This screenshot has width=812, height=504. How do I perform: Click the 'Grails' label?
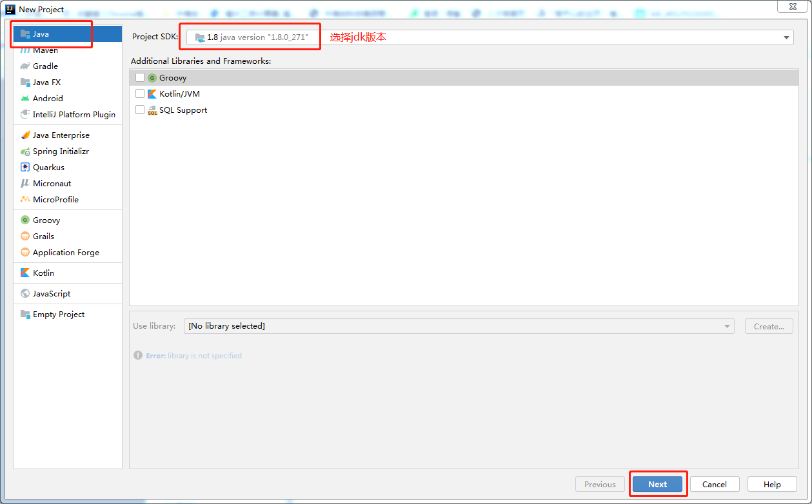44,237
